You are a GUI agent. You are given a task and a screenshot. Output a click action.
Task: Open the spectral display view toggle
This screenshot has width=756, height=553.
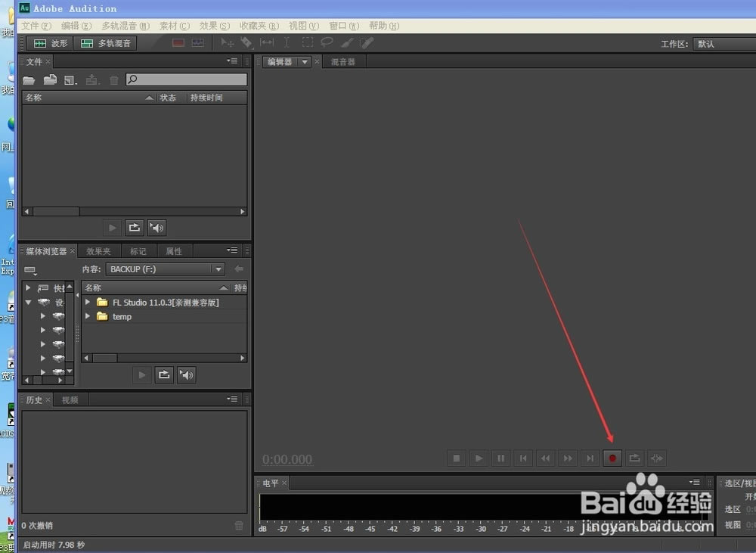pyautogui.click(x=199, y=42)
